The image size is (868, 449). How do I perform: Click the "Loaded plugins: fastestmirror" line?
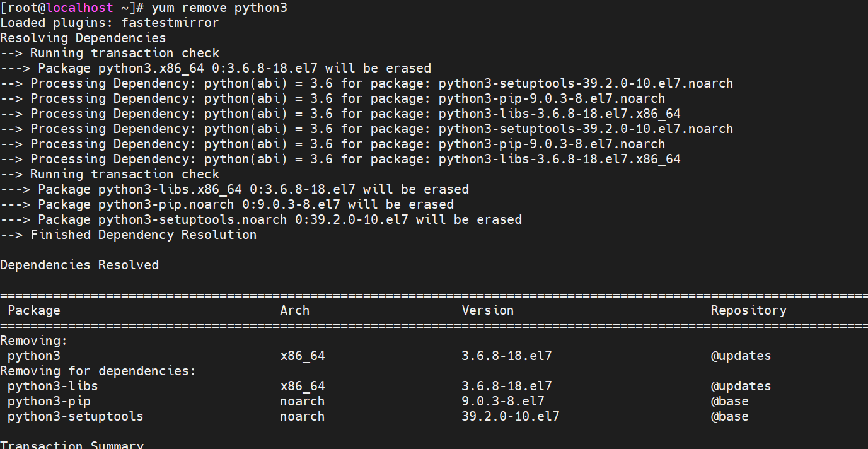(110, 23)
